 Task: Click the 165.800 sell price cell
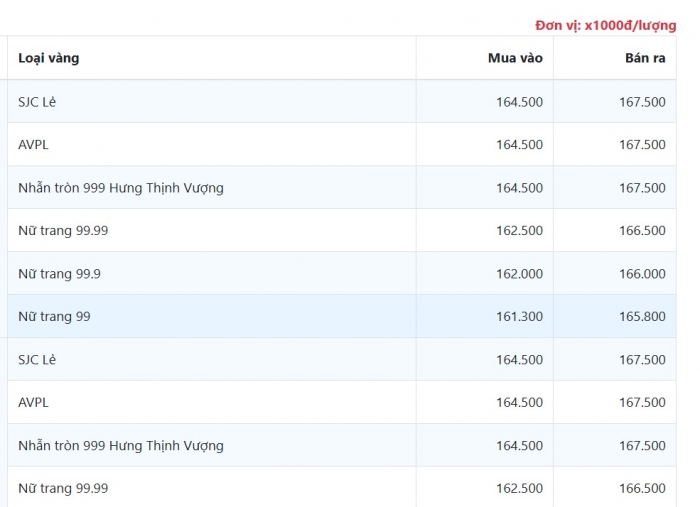(642, 316)
